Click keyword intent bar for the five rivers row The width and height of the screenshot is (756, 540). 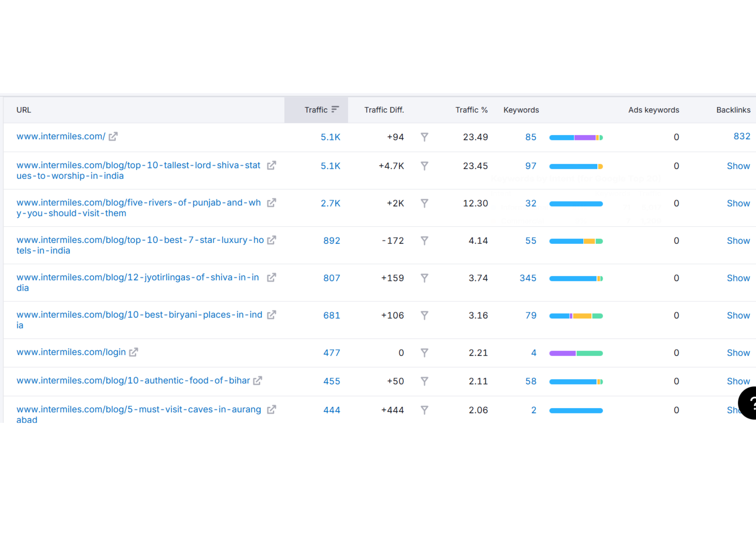click(x=576, y=203)
